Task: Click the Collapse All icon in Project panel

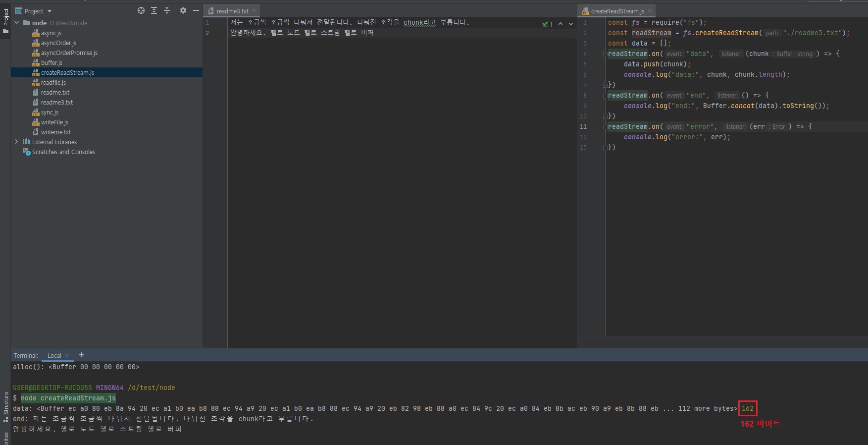Action: [167, 10]
